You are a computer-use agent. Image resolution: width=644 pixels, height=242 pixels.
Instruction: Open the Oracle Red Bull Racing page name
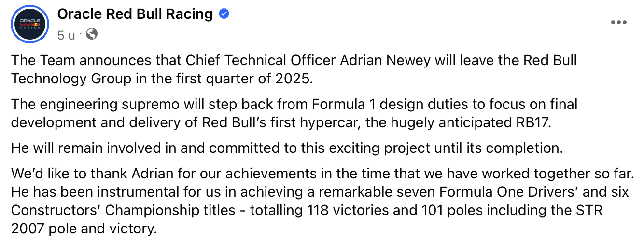click(135, 14)
